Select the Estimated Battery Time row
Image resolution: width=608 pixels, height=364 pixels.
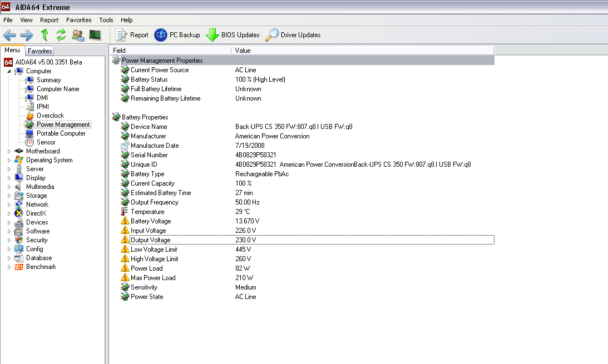[x=307, y=193]
